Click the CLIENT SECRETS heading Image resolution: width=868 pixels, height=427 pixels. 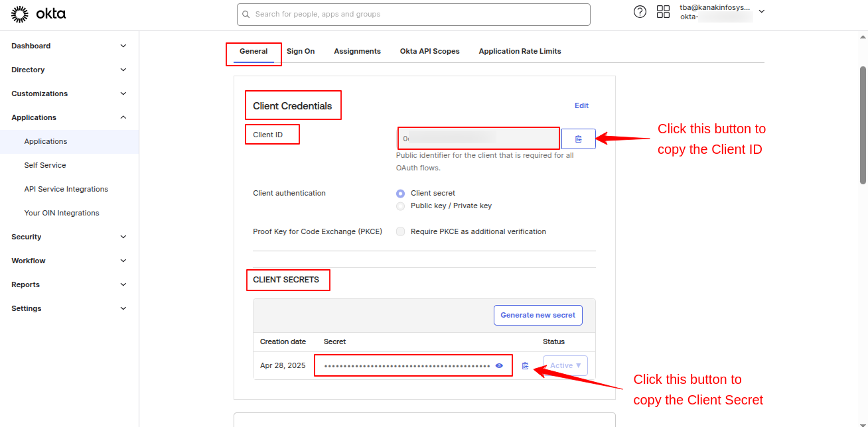click(x=286, y=280)
